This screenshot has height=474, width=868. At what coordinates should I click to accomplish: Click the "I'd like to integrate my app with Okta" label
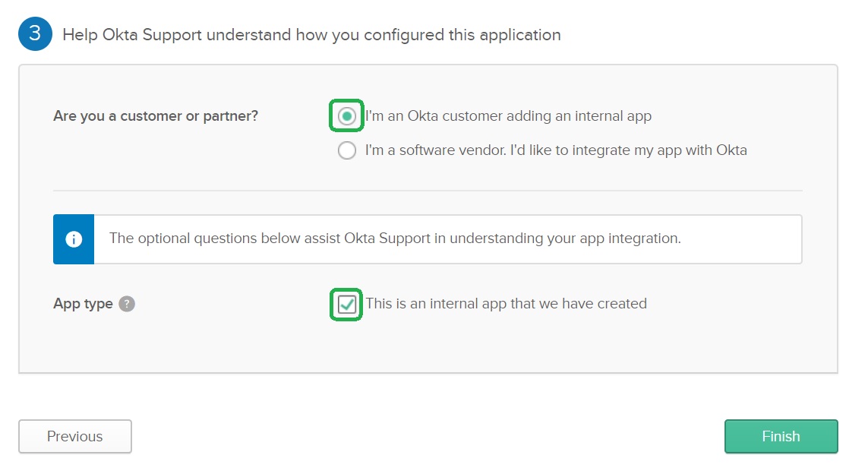tap(555, 150)
